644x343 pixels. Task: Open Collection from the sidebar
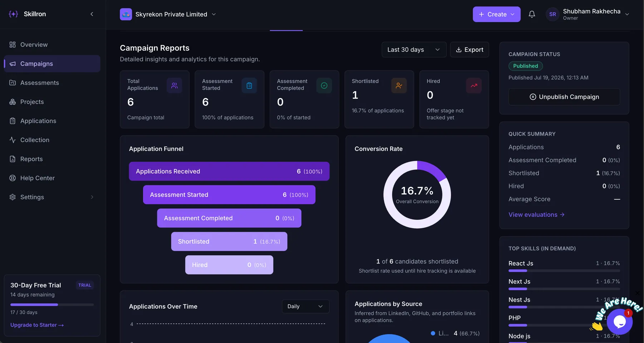pyautogui.click(x=52, y=140)
